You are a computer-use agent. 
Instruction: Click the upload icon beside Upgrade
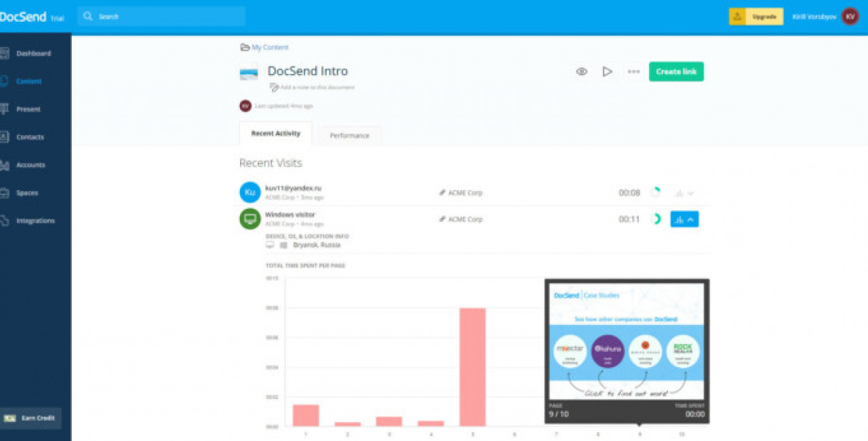tap(737, 16)
